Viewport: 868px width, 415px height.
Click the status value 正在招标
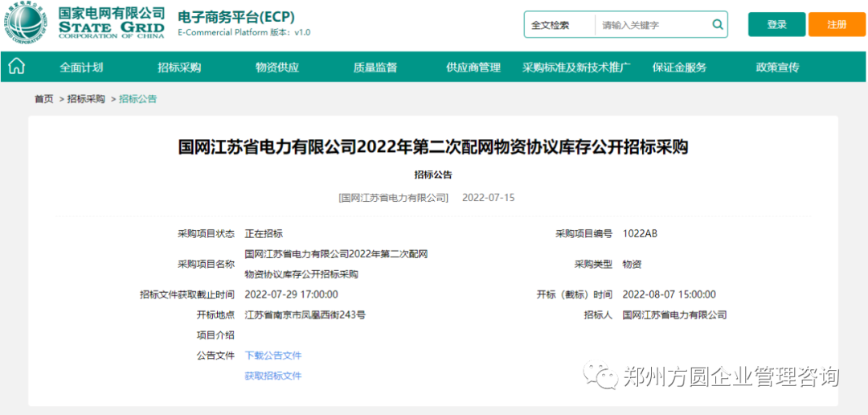point(264,234)
